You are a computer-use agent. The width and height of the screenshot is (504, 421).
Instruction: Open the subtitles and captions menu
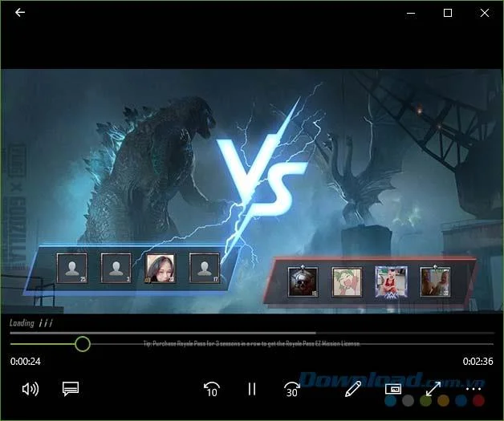(71, 389)
